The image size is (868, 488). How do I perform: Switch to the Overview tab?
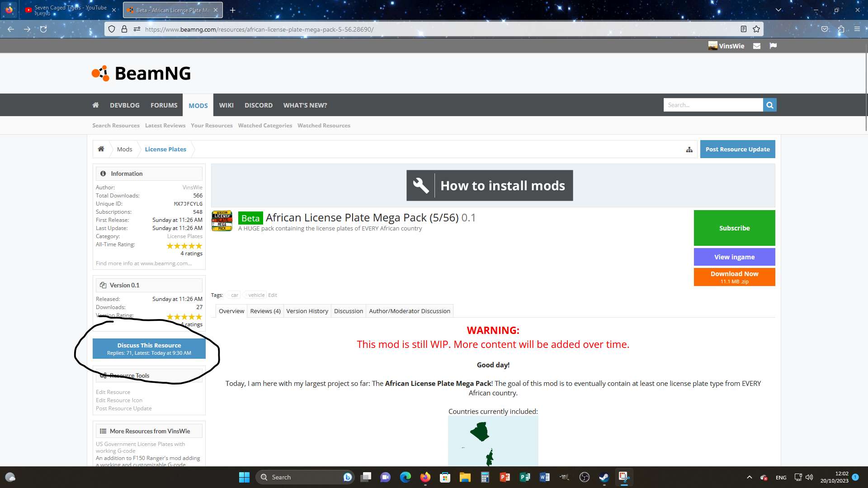(231, 311)
